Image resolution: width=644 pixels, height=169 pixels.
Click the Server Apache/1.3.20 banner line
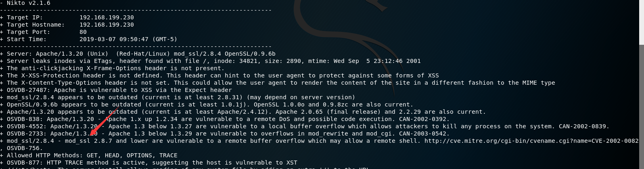[x=141, y=54]
